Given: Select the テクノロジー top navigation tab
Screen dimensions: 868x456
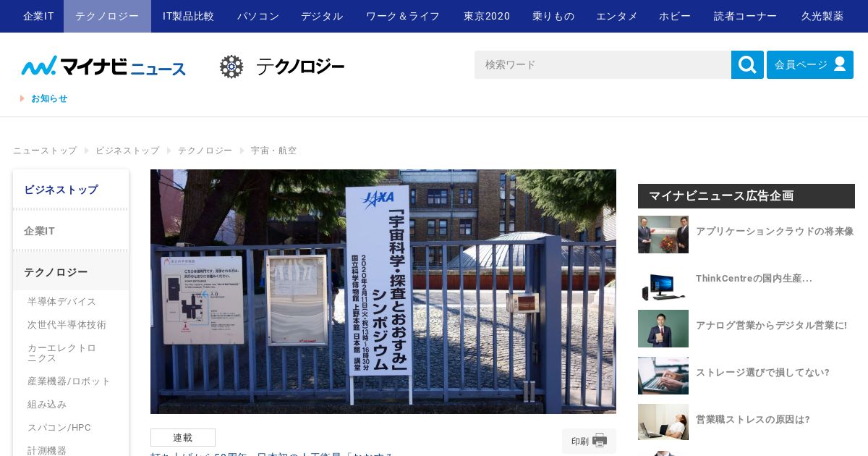Looking at the screenshot, I should (x=107, y=16).
